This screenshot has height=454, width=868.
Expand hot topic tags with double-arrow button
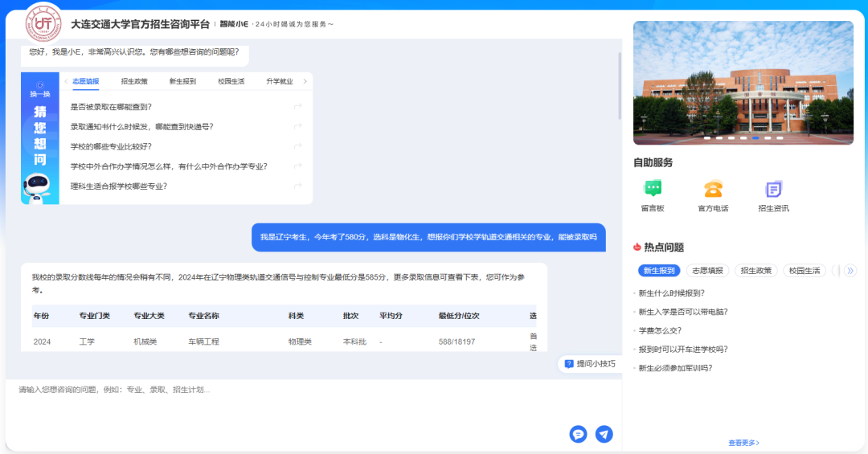(850, 271)
